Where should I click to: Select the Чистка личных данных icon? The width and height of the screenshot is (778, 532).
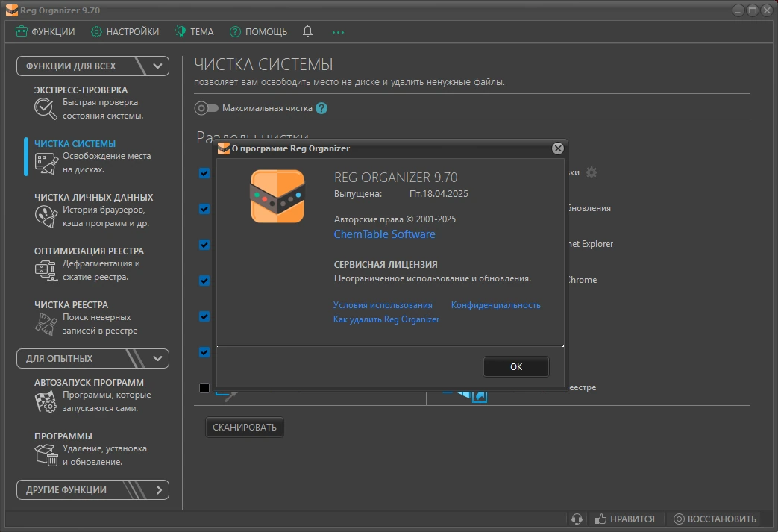[46, 216]
